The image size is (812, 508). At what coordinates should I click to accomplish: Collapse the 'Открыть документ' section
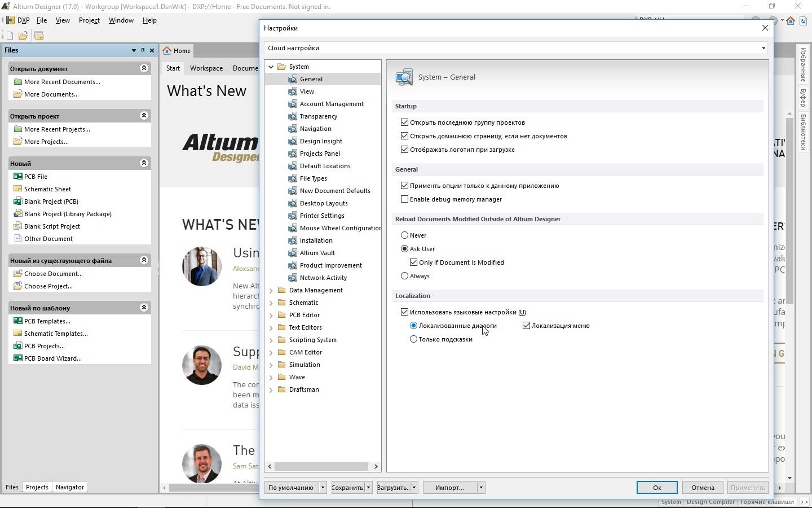point(144,68)
